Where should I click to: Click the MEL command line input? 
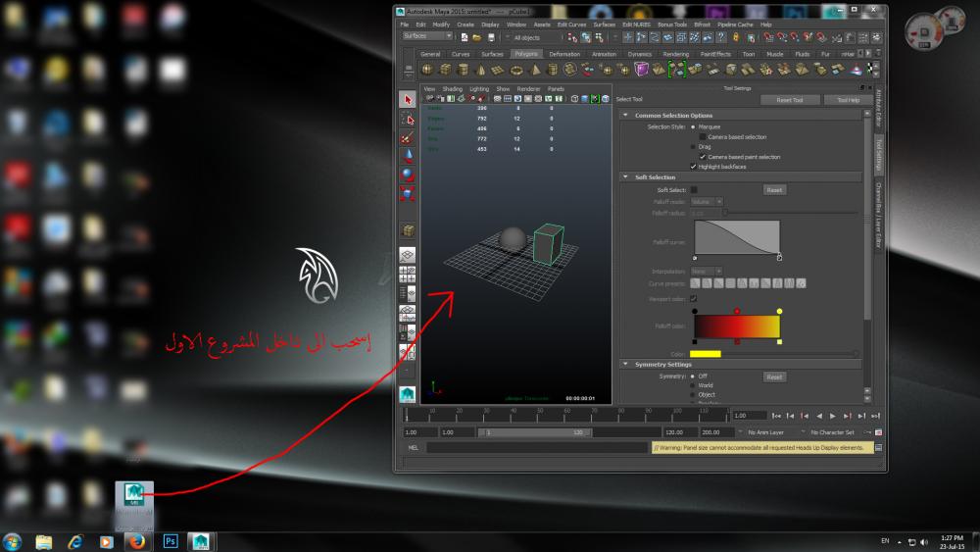pyautogui.click(x=537, y=448)
